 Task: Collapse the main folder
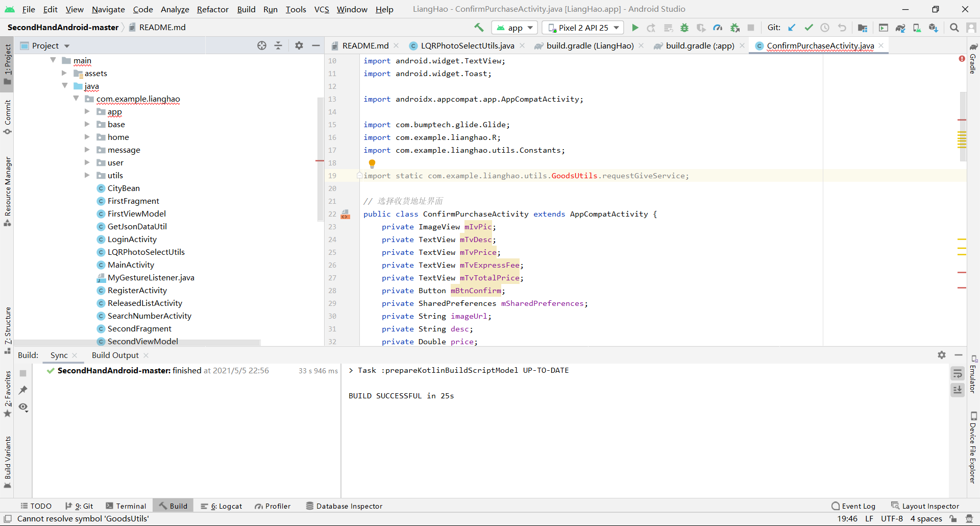(53, 60)
